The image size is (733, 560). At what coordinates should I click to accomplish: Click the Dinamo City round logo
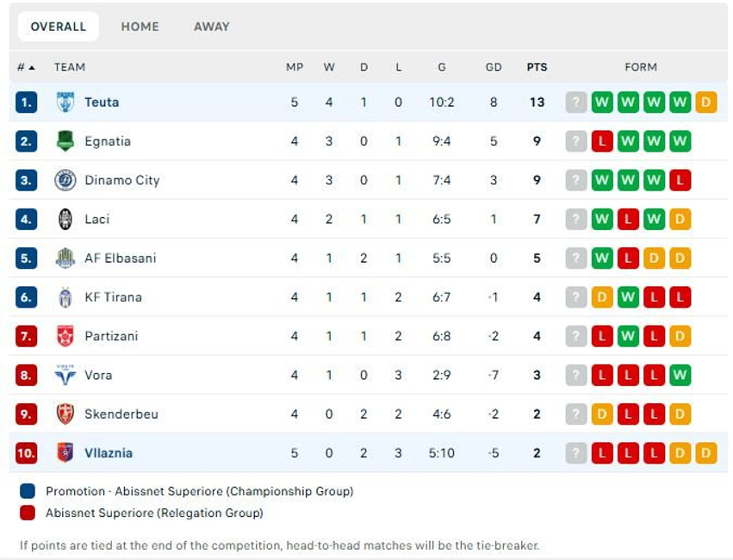pyautogui.click(x=65, y=180)
